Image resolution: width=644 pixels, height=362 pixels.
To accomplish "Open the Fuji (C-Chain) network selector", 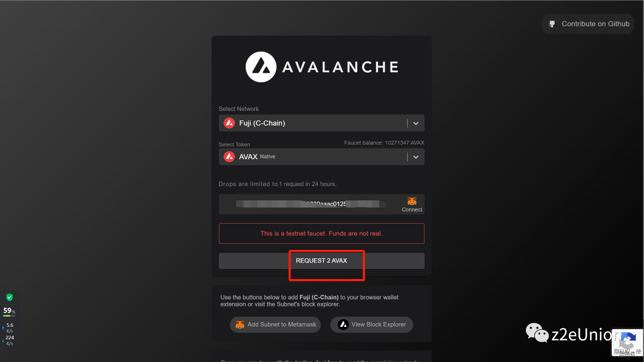I will 321,123.
